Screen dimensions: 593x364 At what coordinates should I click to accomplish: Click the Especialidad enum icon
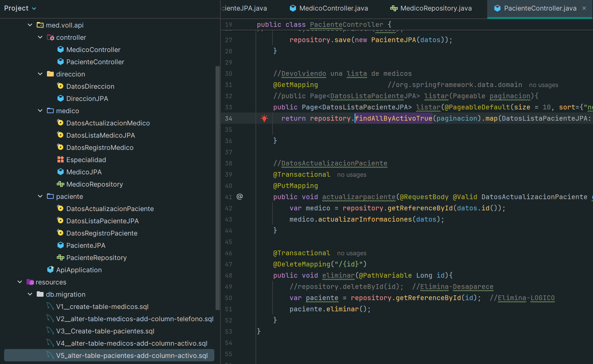(61, 160)
